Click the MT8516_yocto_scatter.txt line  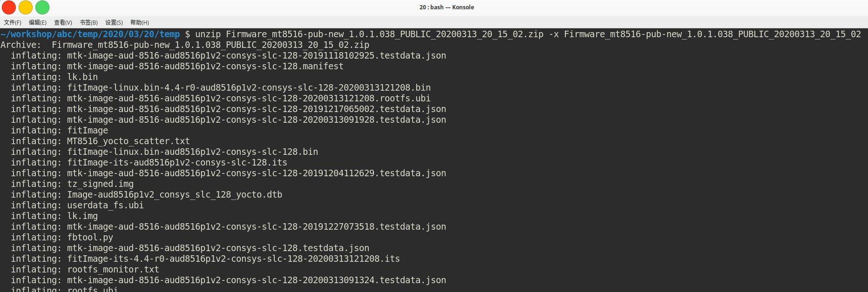coord(100,141)
